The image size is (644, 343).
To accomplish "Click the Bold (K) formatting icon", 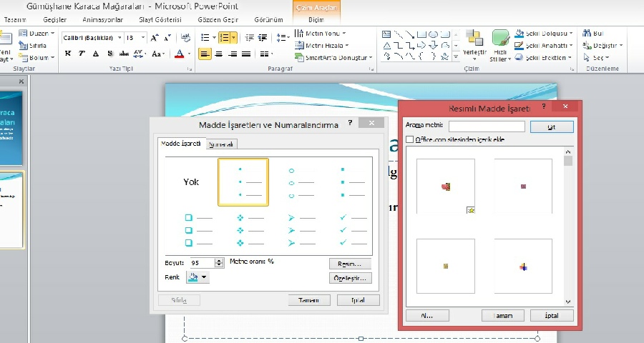I will (68, 54).
